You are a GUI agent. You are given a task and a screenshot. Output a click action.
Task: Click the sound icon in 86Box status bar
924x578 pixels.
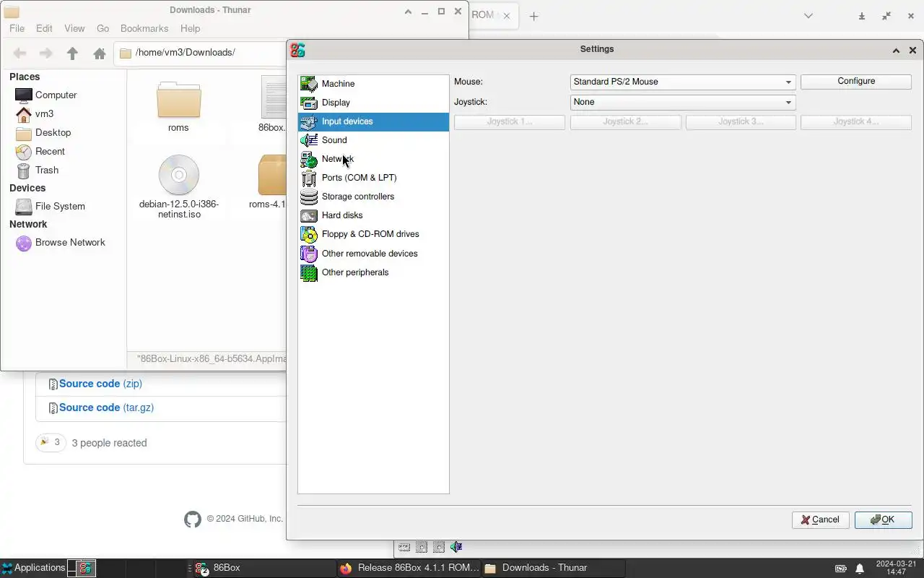click(456, 547)
